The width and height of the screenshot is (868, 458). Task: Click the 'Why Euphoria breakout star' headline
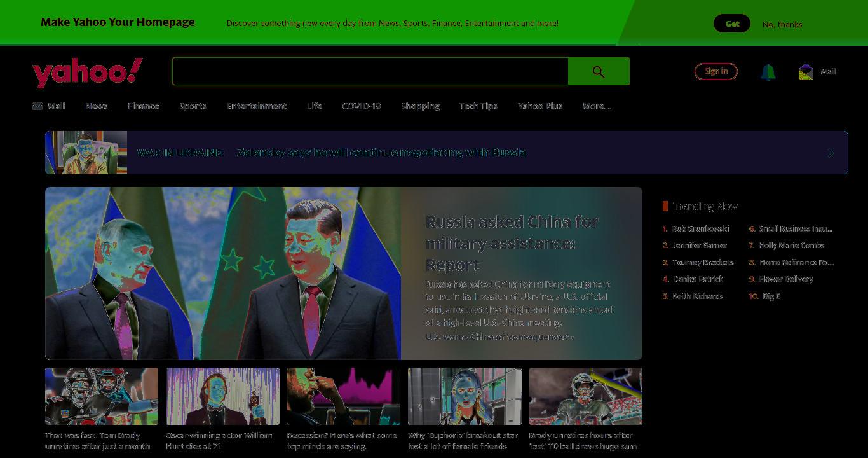[x=463, y=441]
